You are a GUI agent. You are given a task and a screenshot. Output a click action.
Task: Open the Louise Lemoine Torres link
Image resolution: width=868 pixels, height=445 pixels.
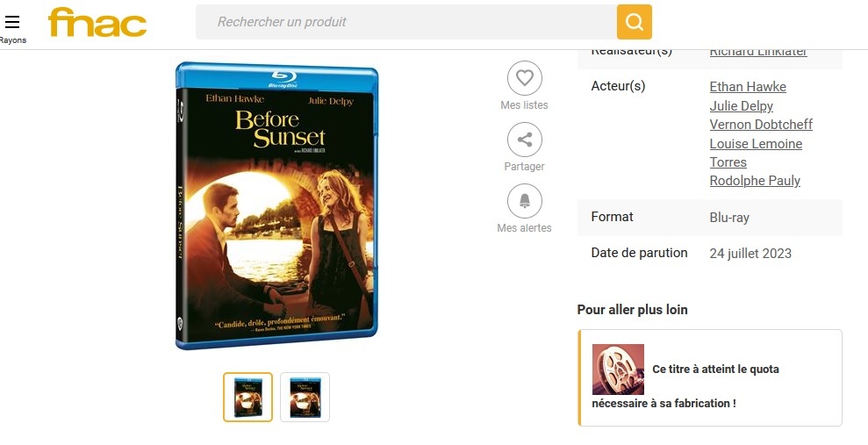tap(756, 153)
